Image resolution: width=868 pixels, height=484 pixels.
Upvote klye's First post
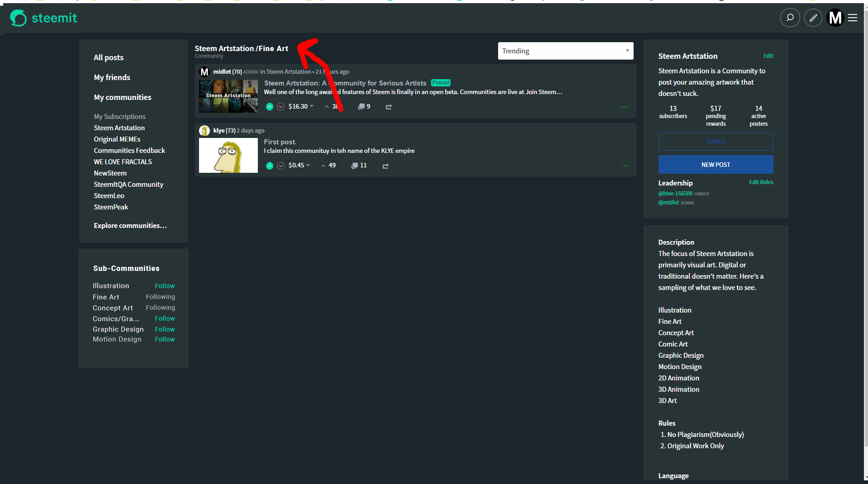270,166
